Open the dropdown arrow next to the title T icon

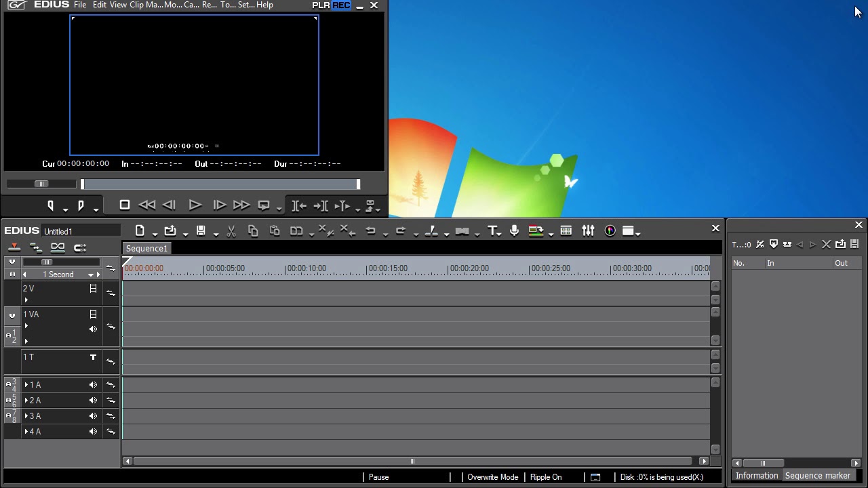[x=500, y=235]
